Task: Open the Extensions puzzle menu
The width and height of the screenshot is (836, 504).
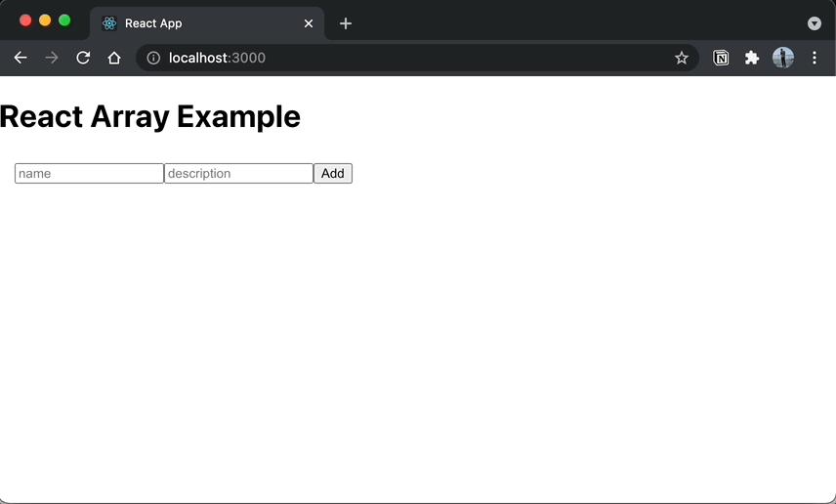Action: coord(752,58)
